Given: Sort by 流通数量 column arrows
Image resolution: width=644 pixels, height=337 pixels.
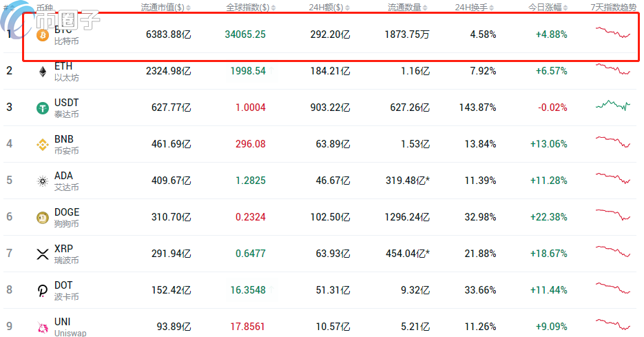Looking at the screenshot, I should (x=425, y=8).
